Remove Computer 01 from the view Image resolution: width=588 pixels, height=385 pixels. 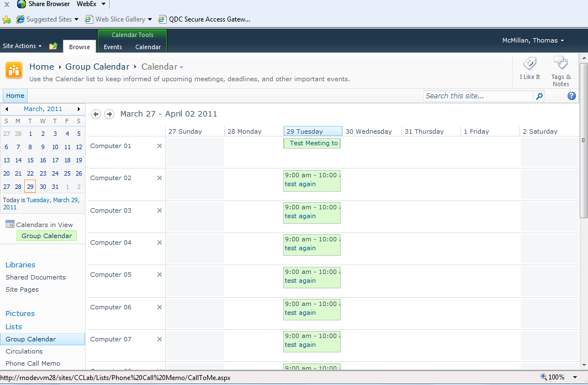click(159, 146)
